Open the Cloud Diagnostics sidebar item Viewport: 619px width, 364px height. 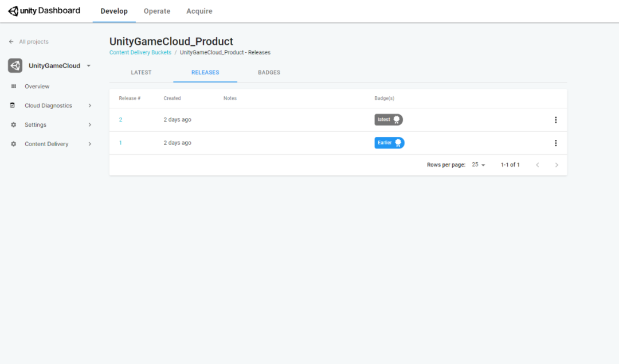pyautogui.click(x=48, y=105)
